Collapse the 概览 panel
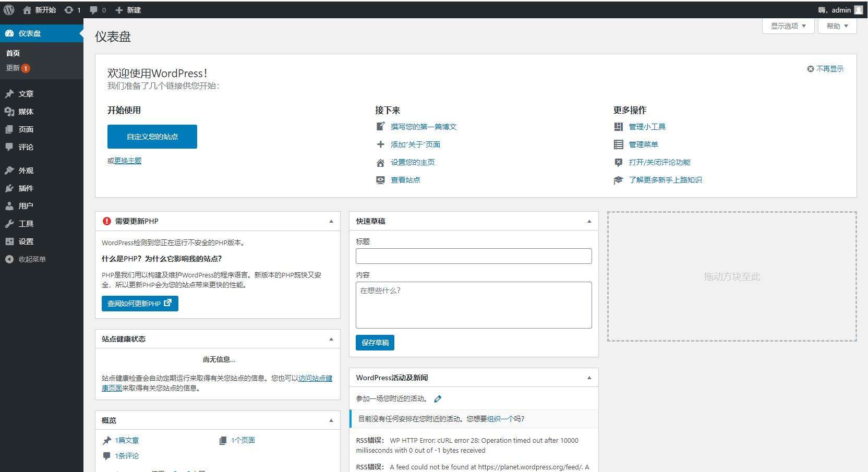 tap(331, 420)
